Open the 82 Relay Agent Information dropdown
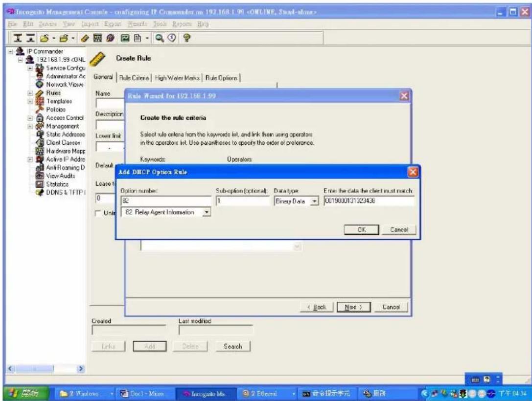The width and height of the screenshot is (532, 401). (x=206, y=212)
